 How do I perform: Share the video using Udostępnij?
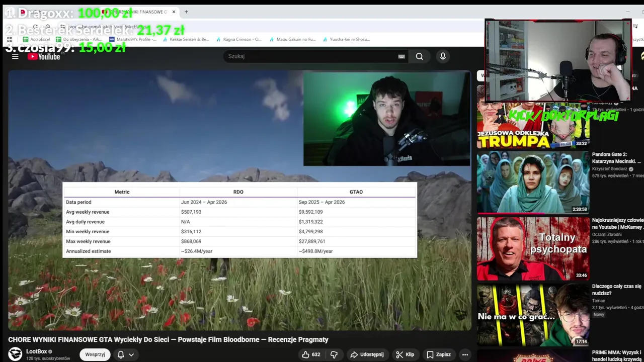[x=367, y=354]
